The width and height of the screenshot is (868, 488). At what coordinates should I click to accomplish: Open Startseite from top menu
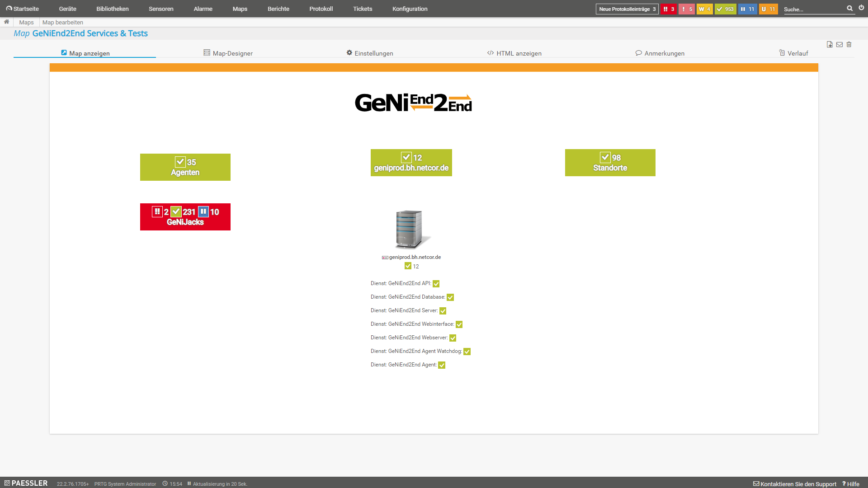click(x=22, y=9)
